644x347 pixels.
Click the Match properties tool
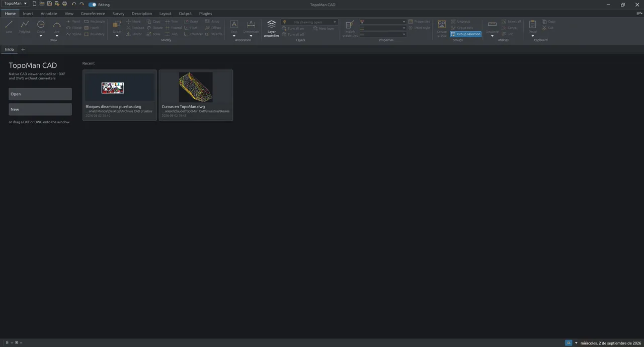(350, 29)
